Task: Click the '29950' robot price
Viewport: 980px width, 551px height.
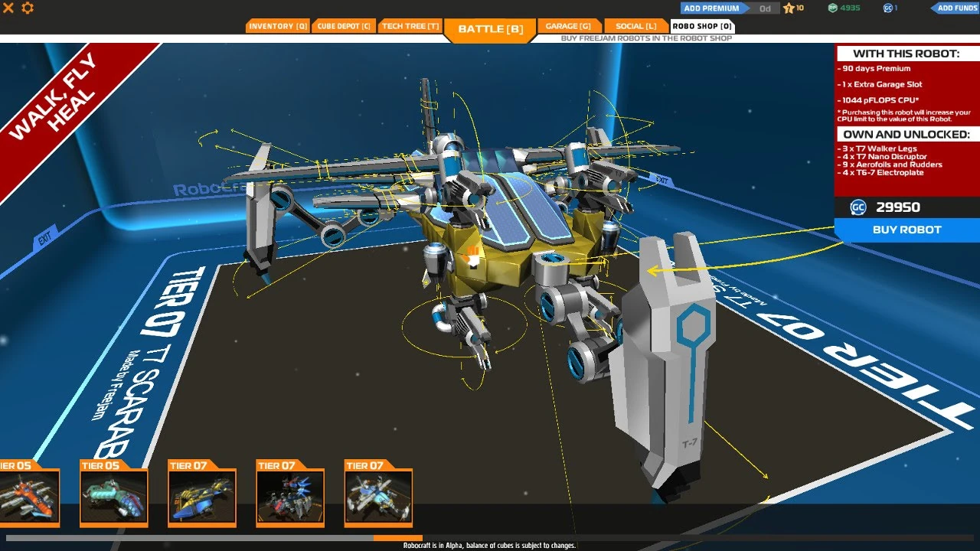Action: [898, 207]
